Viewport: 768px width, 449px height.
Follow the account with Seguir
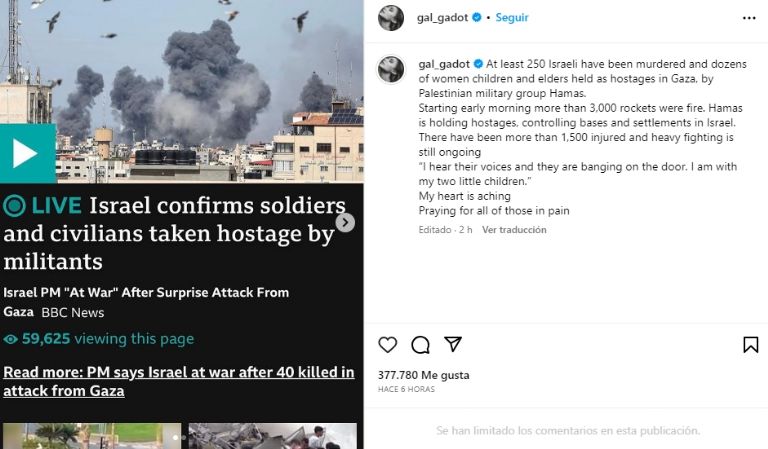(x=512, y=18)
